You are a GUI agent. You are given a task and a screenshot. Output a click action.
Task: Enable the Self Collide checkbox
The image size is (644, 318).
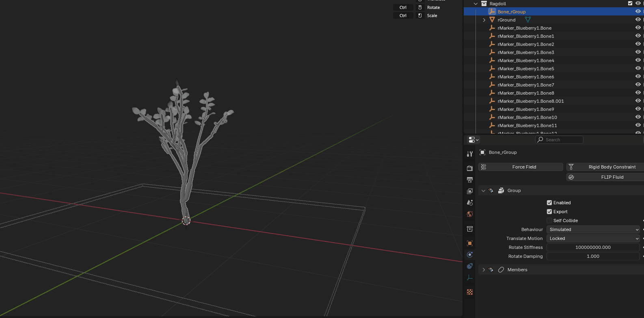(549, 221)
